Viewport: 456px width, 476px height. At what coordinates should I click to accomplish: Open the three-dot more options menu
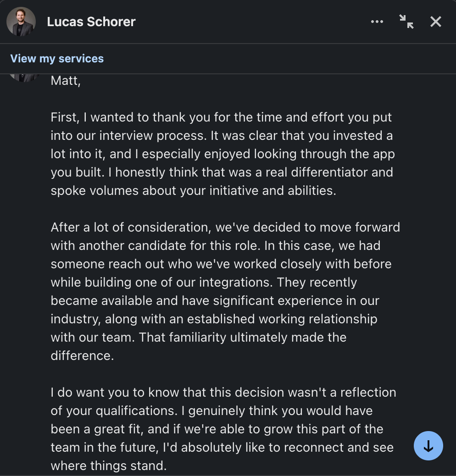click(x=377, y=22)
